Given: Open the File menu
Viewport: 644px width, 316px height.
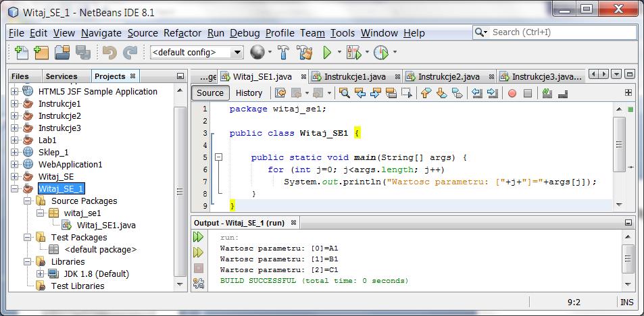Looking at the screenshot, I should (x=16, y=33).
